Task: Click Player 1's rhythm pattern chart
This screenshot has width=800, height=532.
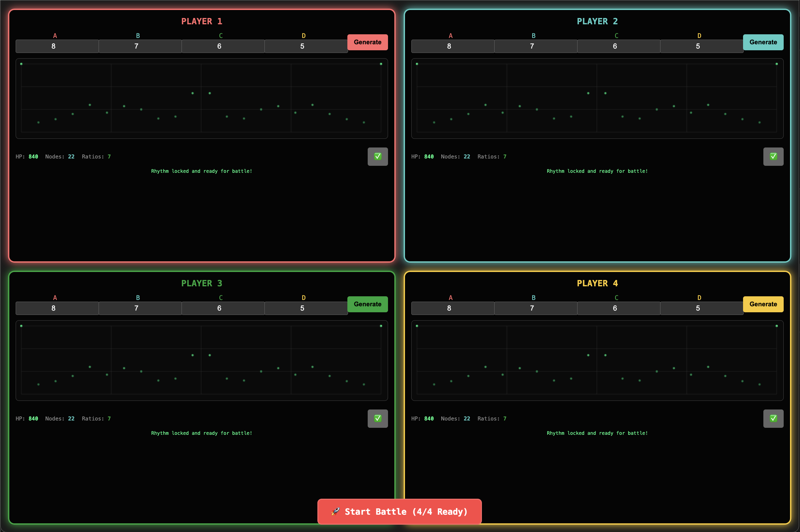Action: click(201, 99)
